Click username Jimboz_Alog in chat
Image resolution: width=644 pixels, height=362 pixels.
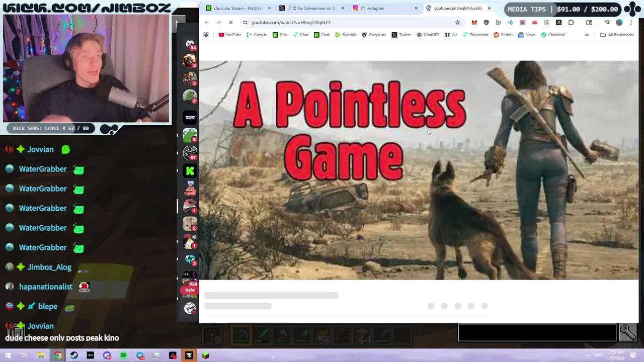[x=49, y=267]
